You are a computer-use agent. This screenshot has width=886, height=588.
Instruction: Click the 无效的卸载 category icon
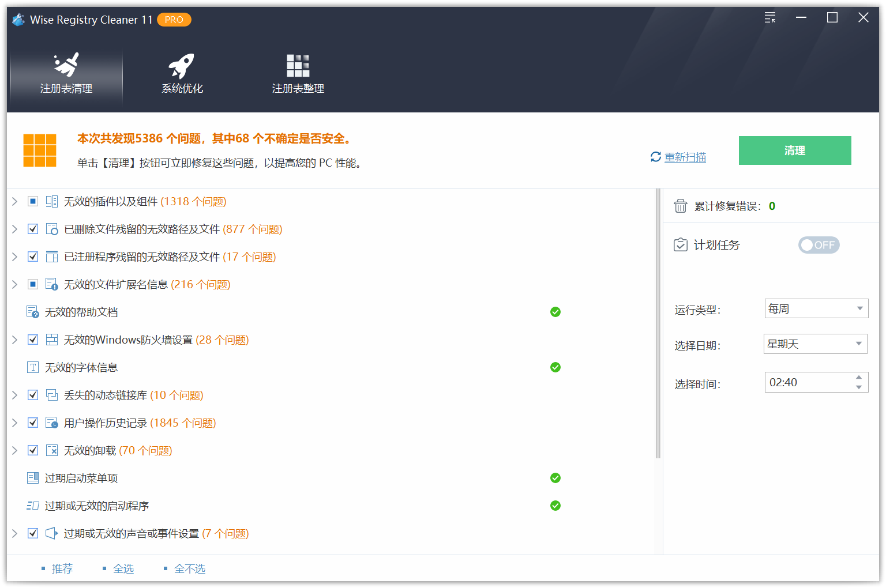[x=52, y=450]
